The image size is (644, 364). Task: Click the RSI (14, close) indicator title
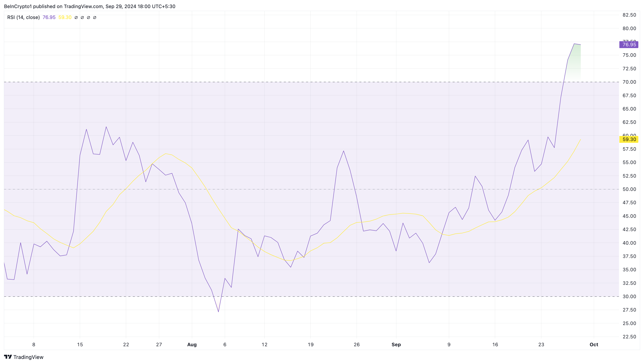(x=23, y=17)
